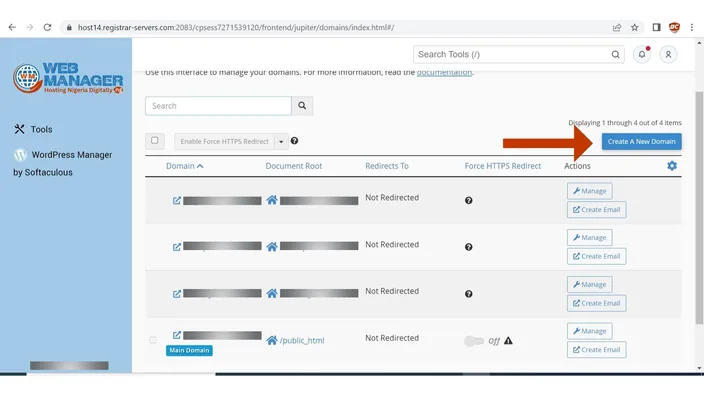Open the browser three-dot menu

click(x=692, y=27)
